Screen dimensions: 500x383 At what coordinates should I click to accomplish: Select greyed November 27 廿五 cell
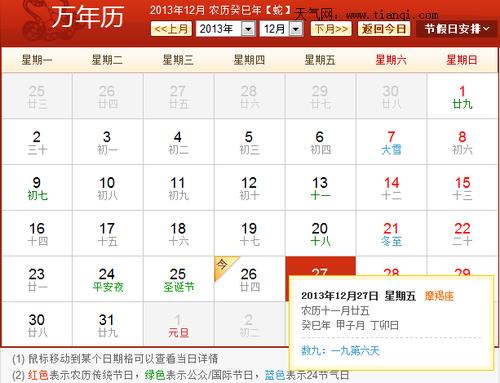click(179, 96)
